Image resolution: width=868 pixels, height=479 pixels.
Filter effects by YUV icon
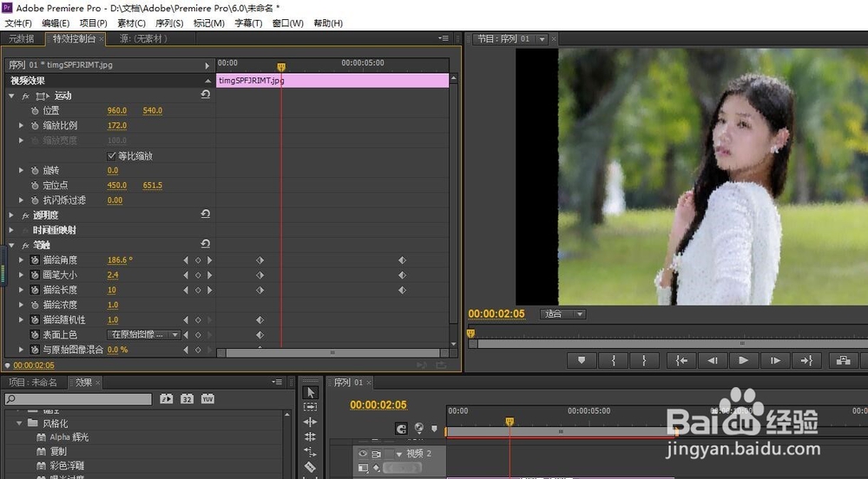pos(207,399)
